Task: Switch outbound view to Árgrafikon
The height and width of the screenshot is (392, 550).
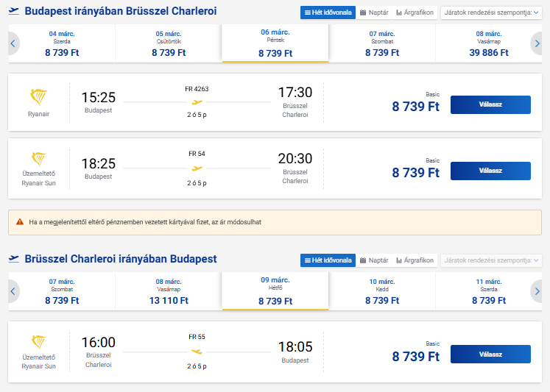Action: tap(415, 13)
